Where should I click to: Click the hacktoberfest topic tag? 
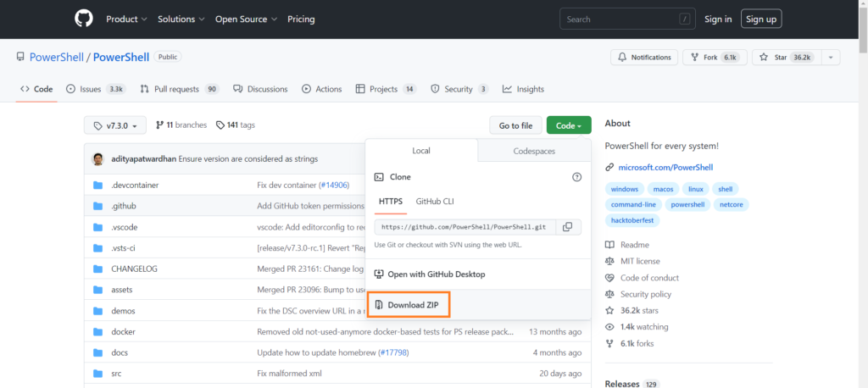[x=632, y=220]
